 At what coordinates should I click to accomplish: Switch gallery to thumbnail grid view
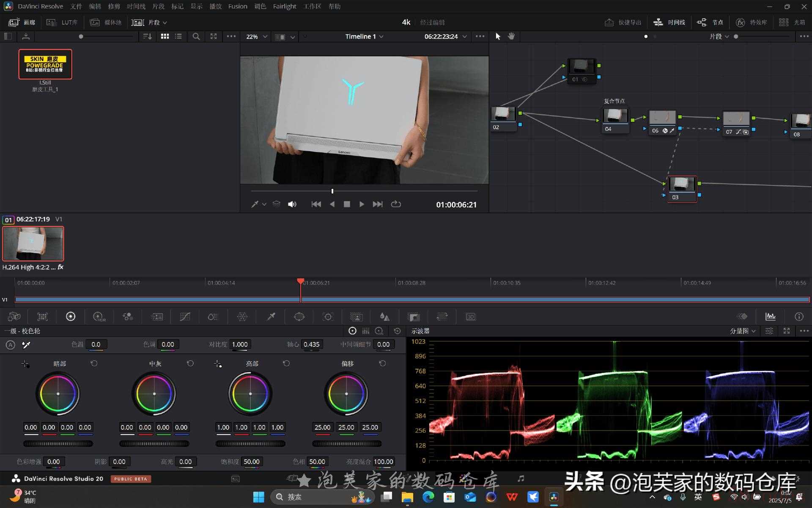click(165, 36)
